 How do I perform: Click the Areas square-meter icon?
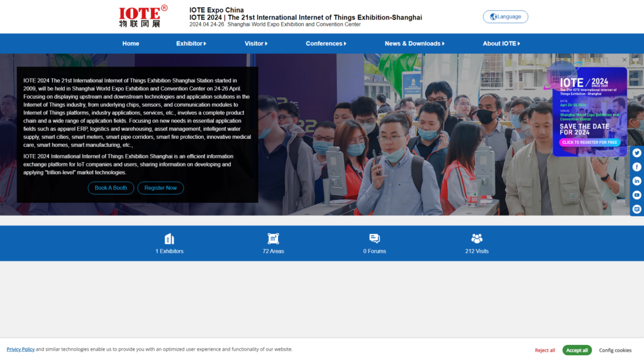(273, 238)
